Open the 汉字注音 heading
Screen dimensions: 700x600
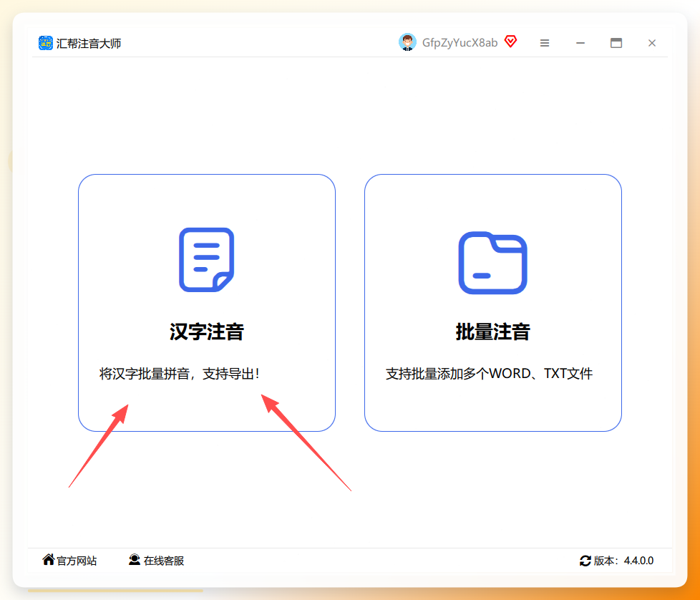(x=207, y=332)
